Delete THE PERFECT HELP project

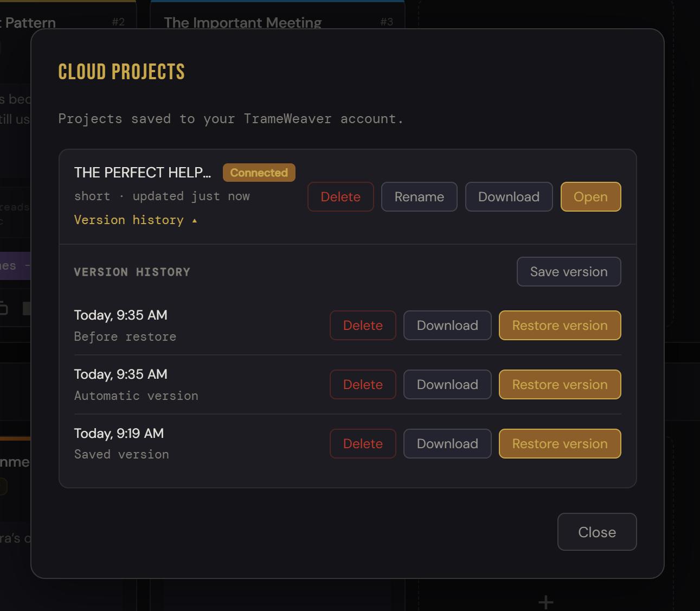point(341,196)
